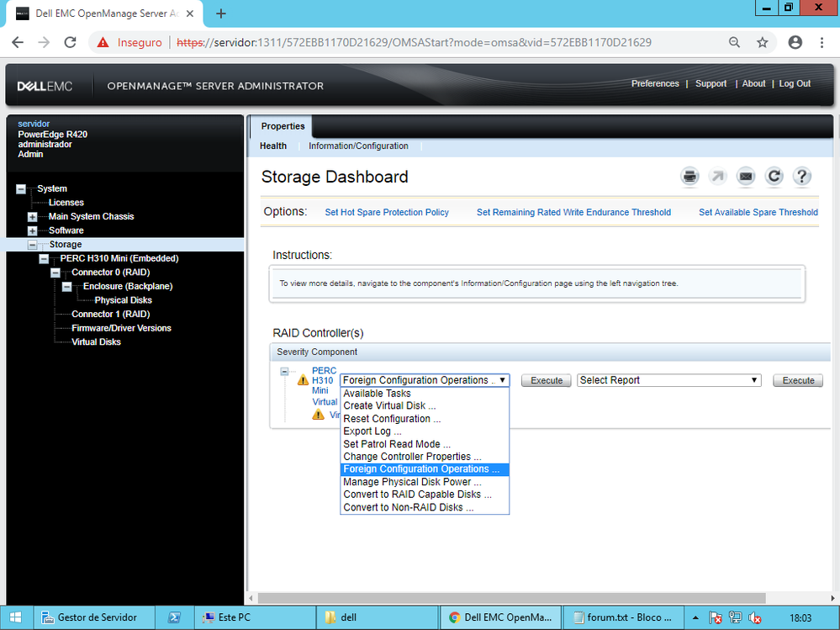Print the Storage Dashboard page
The image size is (840, 630).
689,177
